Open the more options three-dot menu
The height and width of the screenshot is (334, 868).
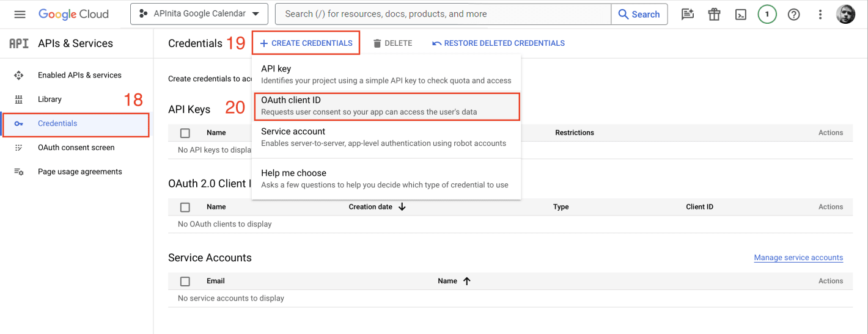pyautogui.click(x=820, y=14)
